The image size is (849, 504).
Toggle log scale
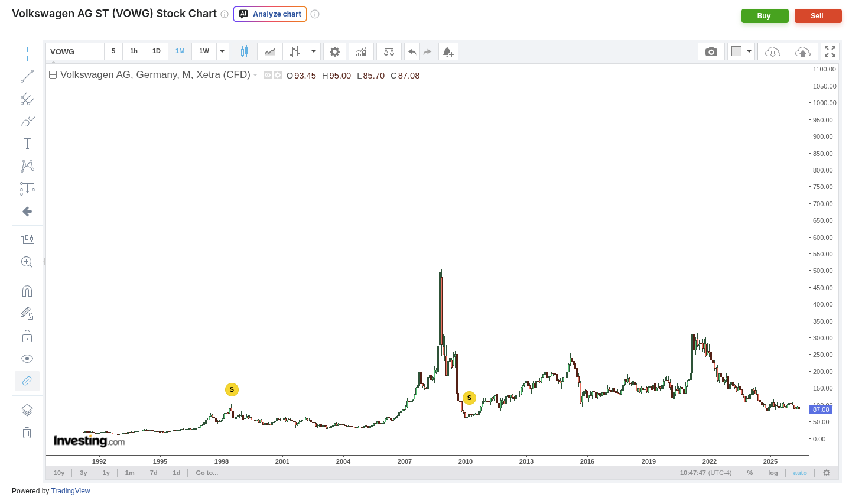[773, 473]
